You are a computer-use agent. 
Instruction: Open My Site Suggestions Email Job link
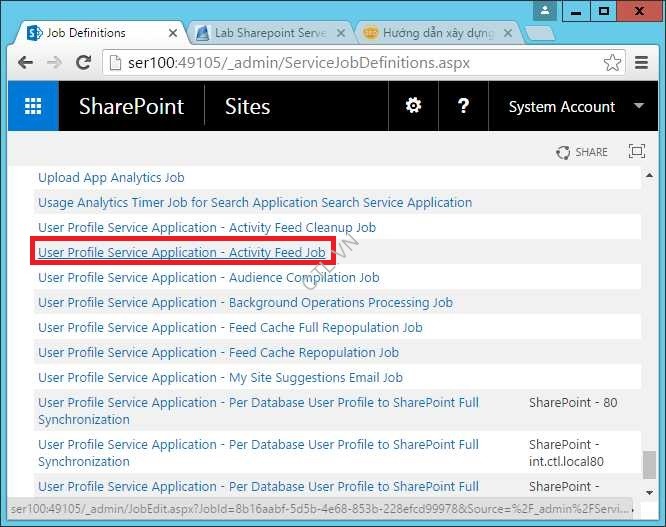(220, 378)
